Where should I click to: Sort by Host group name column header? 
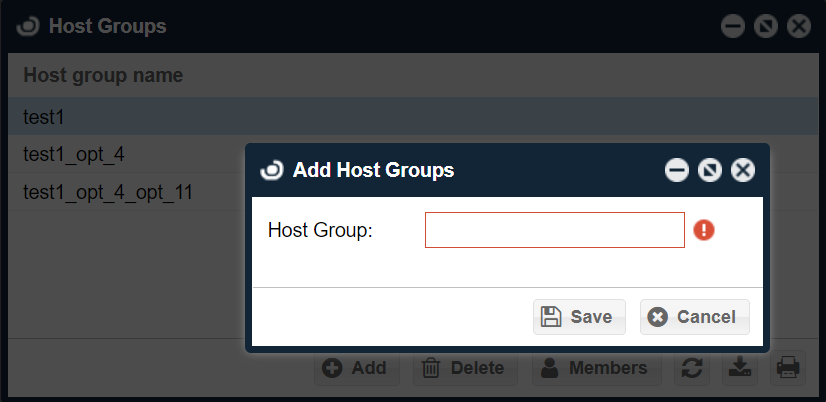click(103, 75)
